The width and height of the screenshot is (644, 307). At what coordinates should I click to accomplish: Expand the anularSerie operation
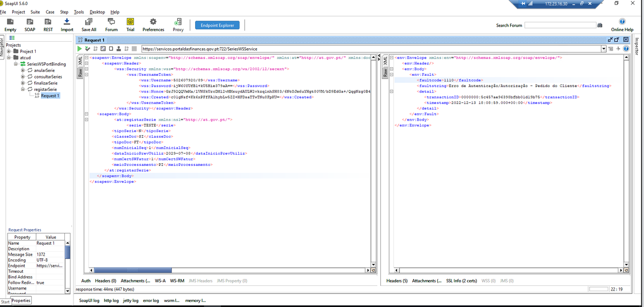(x=23, y=70)
